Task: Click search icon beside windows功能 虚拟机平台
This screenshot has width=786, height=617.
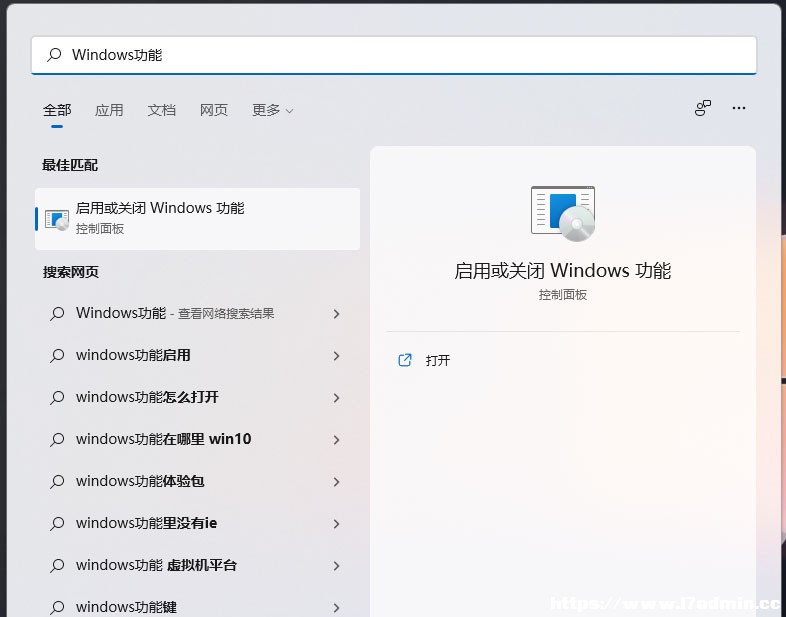Action: (57, 566)
